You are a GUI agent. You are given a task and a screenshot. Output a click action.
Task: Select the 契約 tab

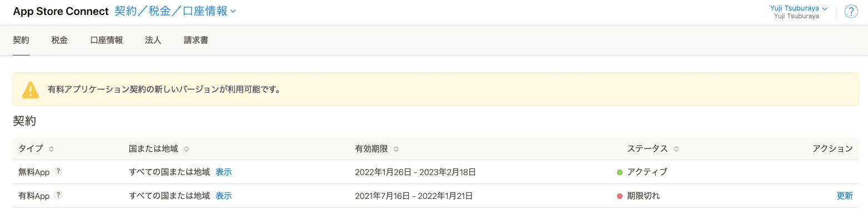(21, 40)
